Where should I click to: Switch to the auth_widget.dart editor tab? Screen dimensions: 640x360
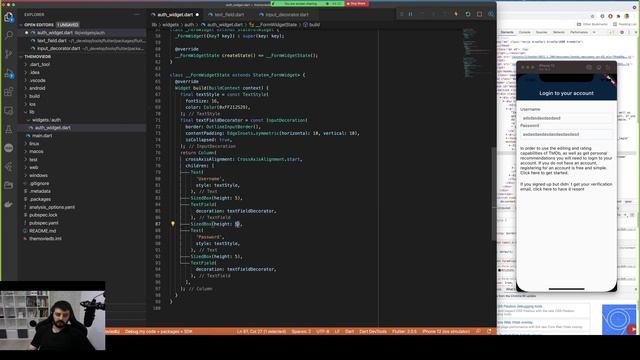[175, 15]
